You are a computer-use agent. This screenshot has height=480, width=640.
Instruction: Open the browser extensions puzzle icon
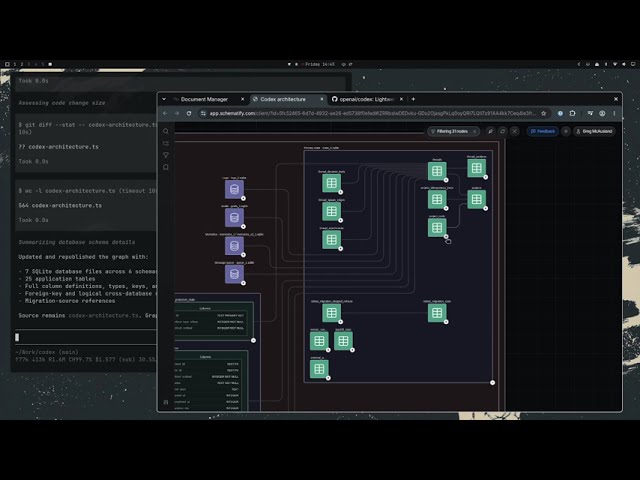click(572, 113)
